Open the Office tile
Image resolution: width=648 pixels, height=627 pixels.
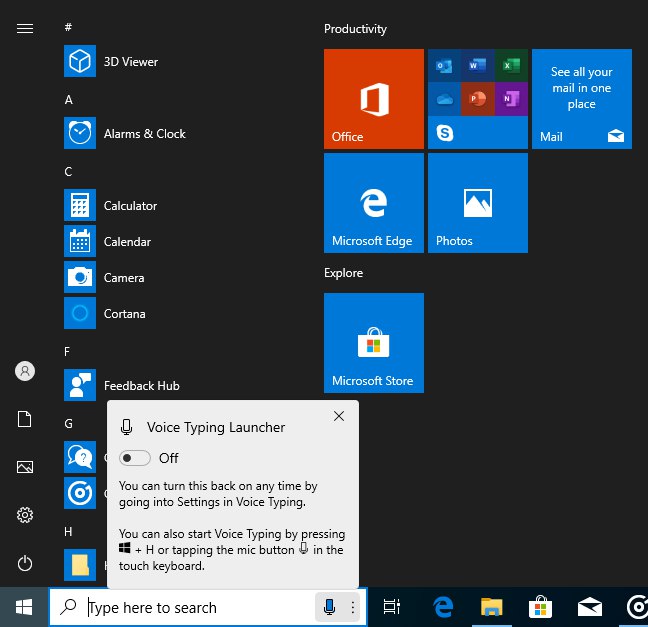(x=374, y=99)
